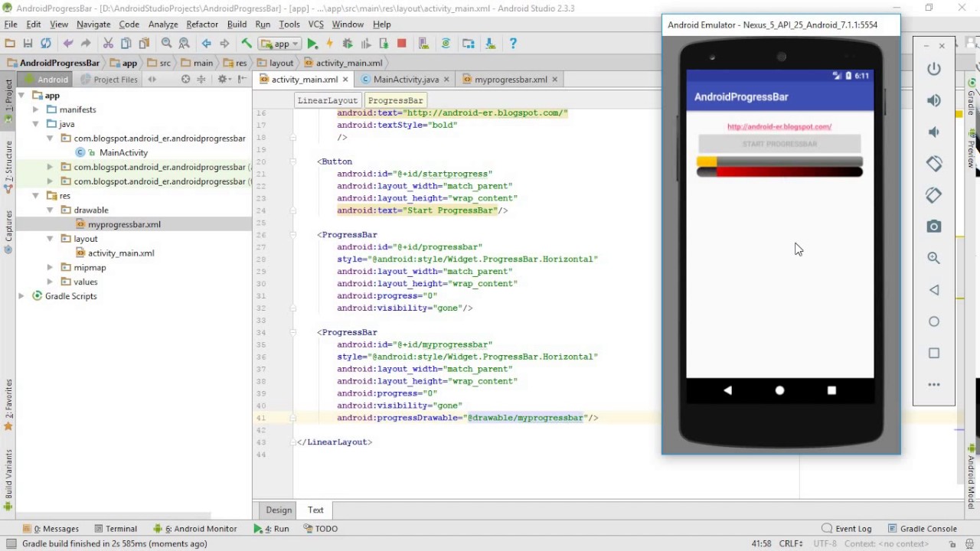Close the activity_main.xml tab
Viewport: 980px width, 551px height.
tap(345, 79)
